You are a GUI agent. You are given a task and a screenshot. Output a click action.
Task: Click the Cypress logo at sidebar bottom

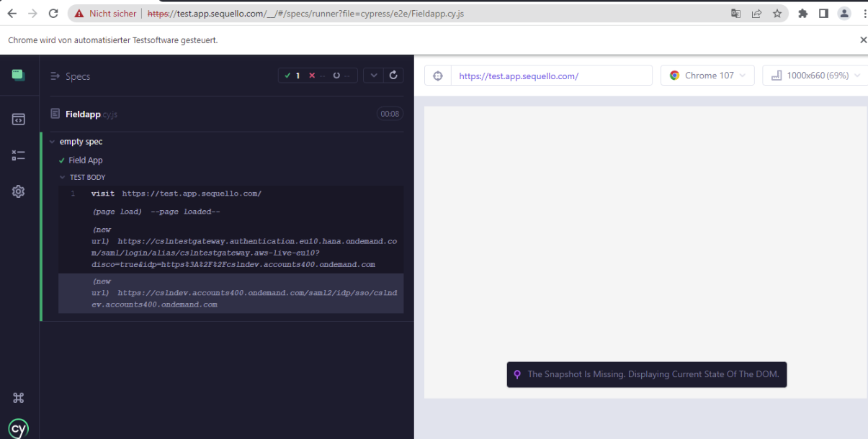[18, 428]
